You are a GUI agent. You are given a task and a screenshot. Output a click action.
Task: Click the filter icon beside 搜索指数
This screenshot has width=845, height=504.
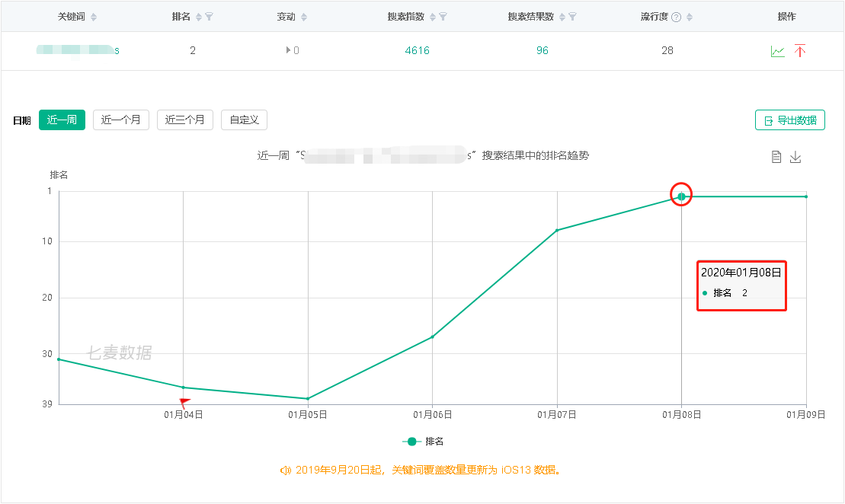click(x=443, y=17)
